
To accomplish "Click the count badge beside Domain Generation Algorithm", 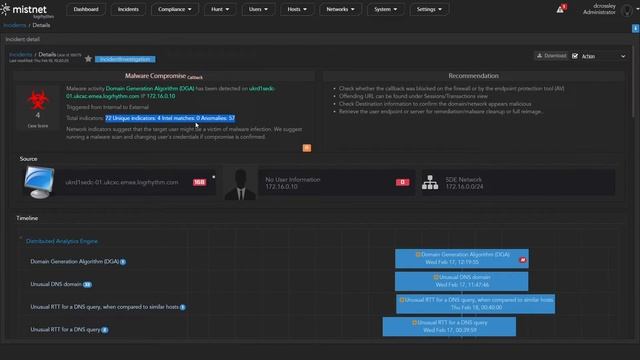I will [123, 262].
